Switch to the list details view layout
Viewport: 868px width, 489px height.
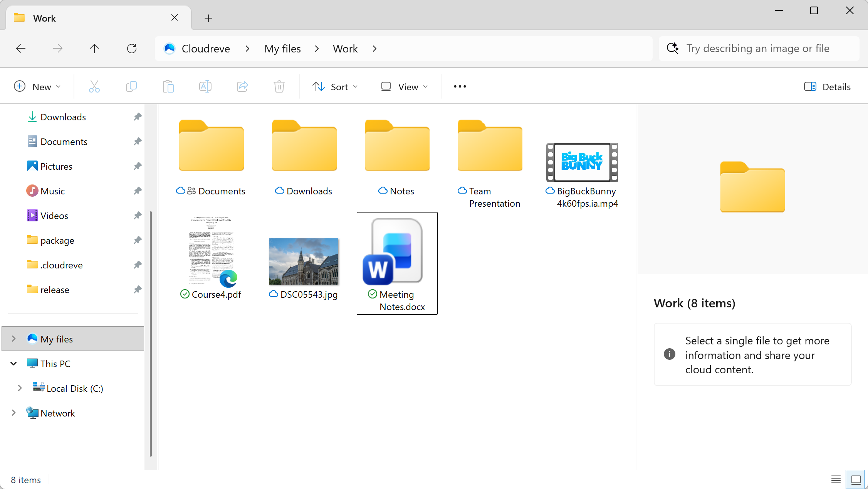click(836, 479)
